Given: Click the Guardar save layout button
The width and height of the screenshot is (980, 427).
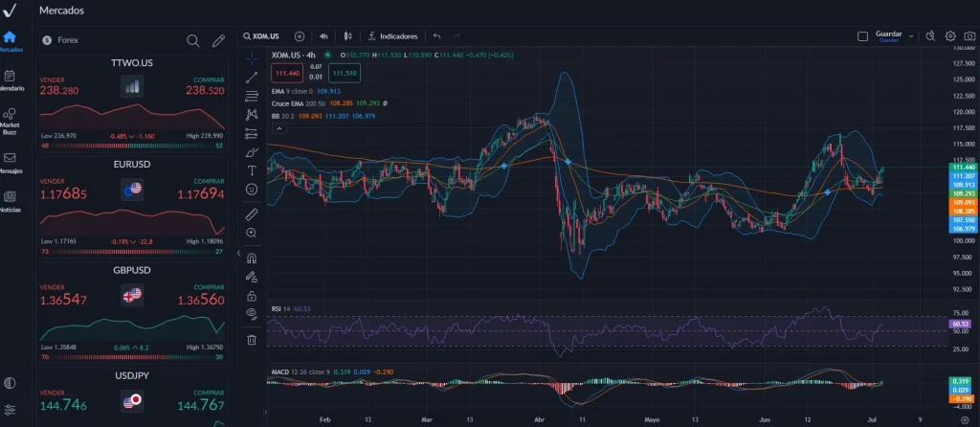Looking at the screenshot, I should point(888,36).
